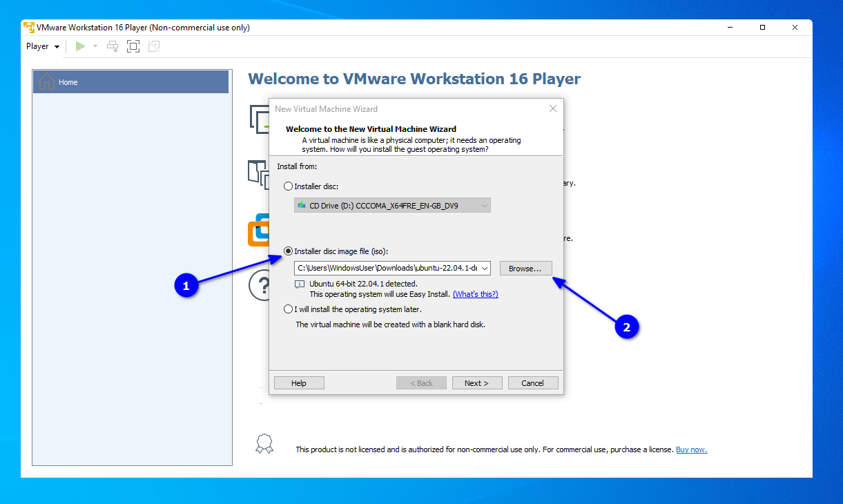Click the Home house icon in sidebar
Viewport: 843px width, 504px height.
(x=47, y=81)
